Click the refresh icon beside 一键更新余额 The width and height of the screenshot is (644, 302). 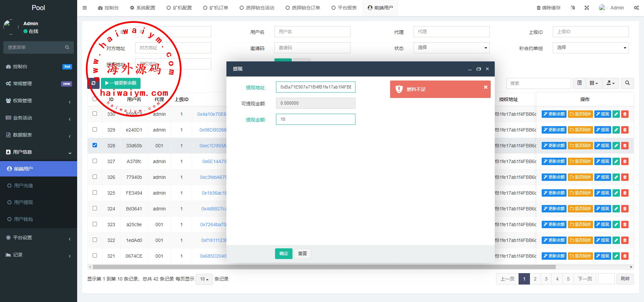(x=93, y=83)
